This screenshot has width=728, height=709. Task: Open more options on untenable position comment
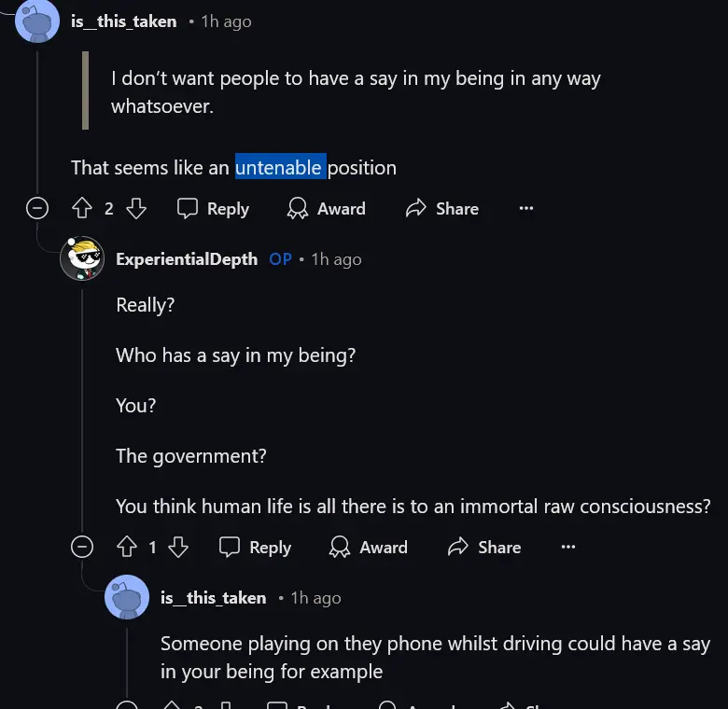pos(526,209)
